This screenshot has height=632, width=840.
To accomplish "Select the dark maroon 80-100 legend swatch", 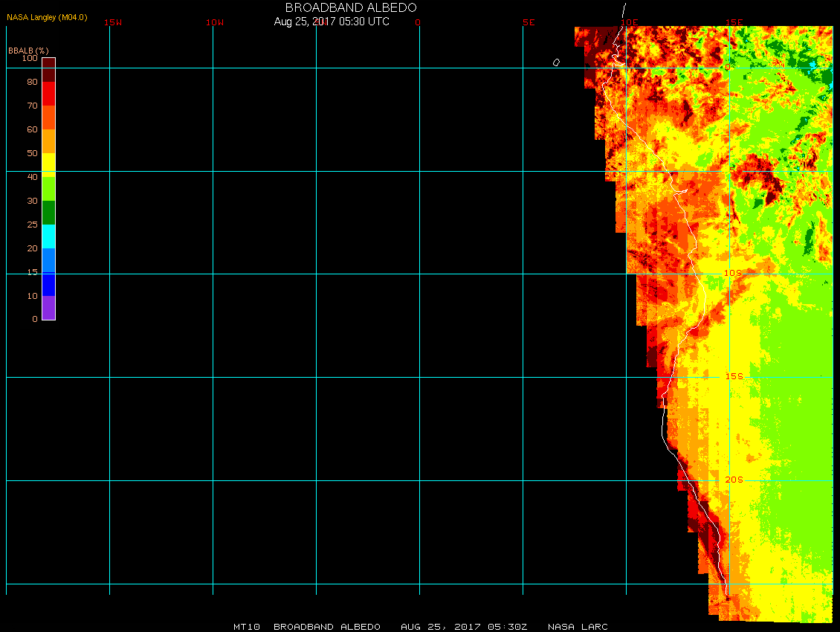I will tap(48, 70).
